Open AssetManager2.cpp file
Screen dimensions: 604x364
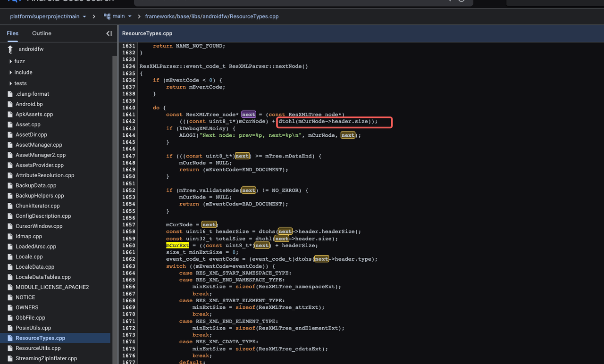(x=41, y=155)
